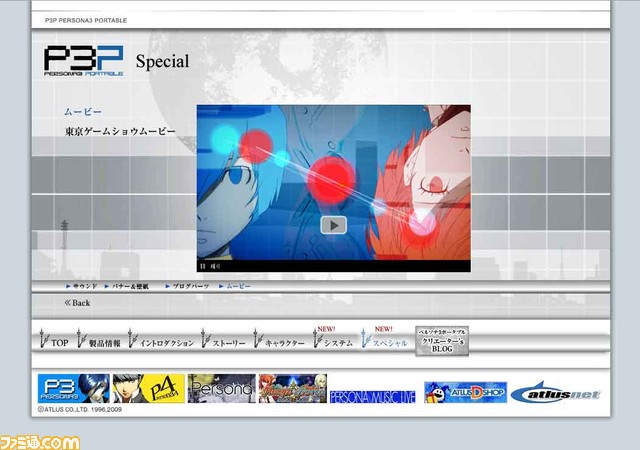This screenshot has height=450, width=640.
Task: Click the P4 Persona4 yellow banner
Action: pos(149,388)
